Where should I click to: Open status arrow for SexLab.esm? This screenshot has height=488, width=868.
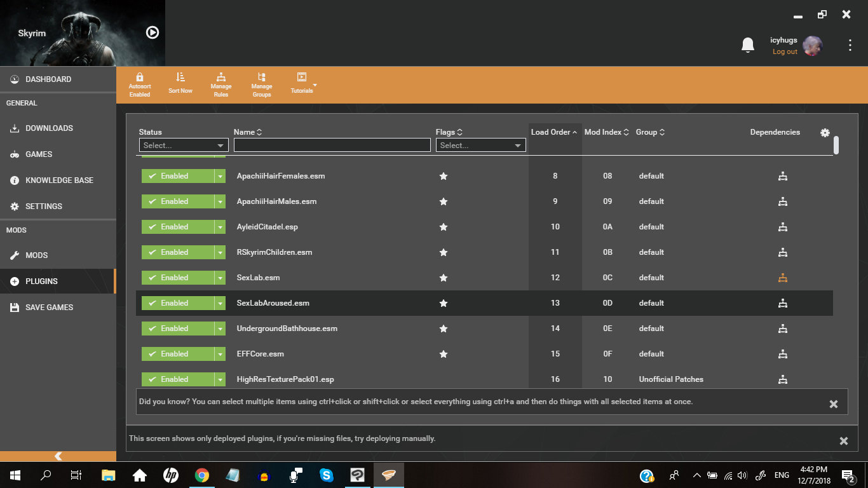click(x=220, y=278)
